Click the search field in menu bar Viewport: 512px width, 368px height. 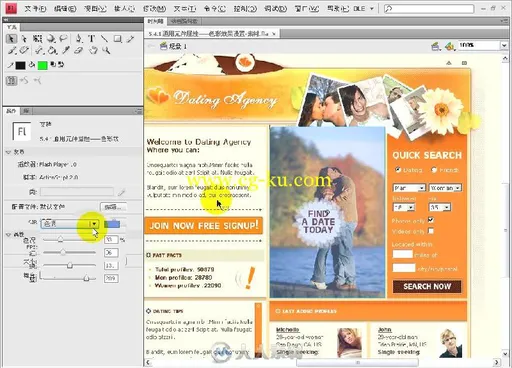point(429,9)
